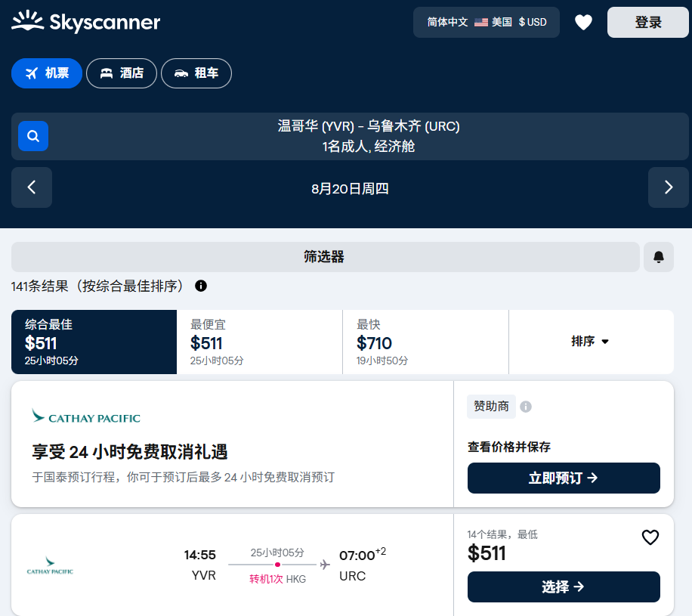Go to next day with right arrow

pos(668,187)
